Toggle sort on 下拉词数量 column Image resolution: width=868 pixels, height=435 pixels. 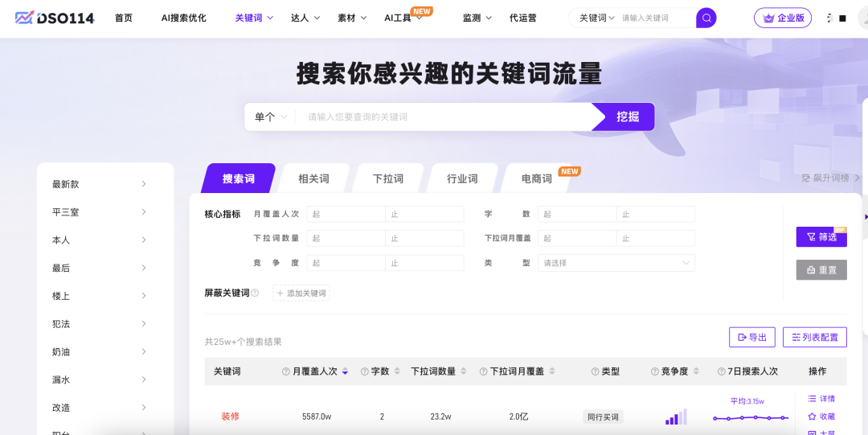463,371
